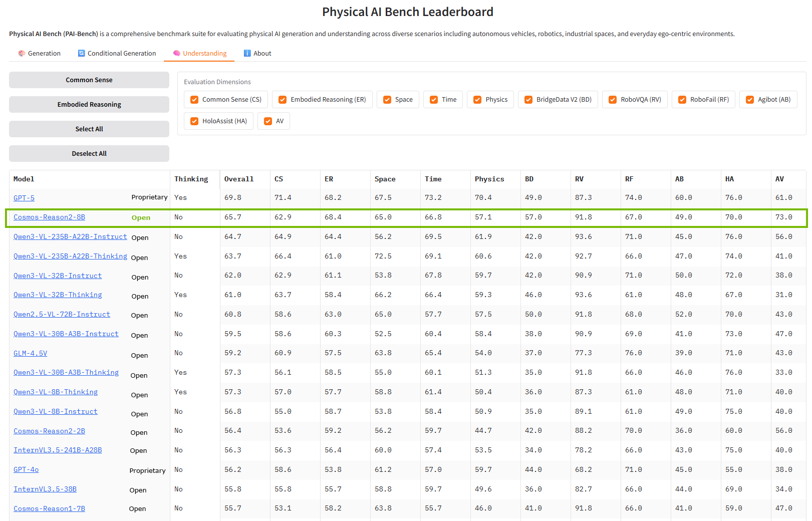Uncheck the Common Sense (CS) checkbox
812x521 pixels.
tap(194, 99)
